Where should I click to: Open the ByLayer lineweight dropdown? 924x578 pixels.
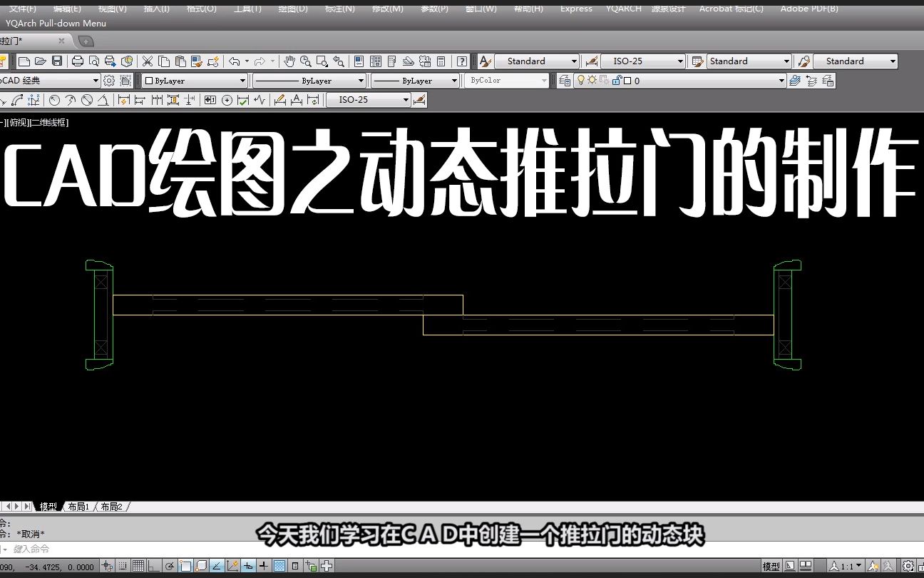(415, 81)
